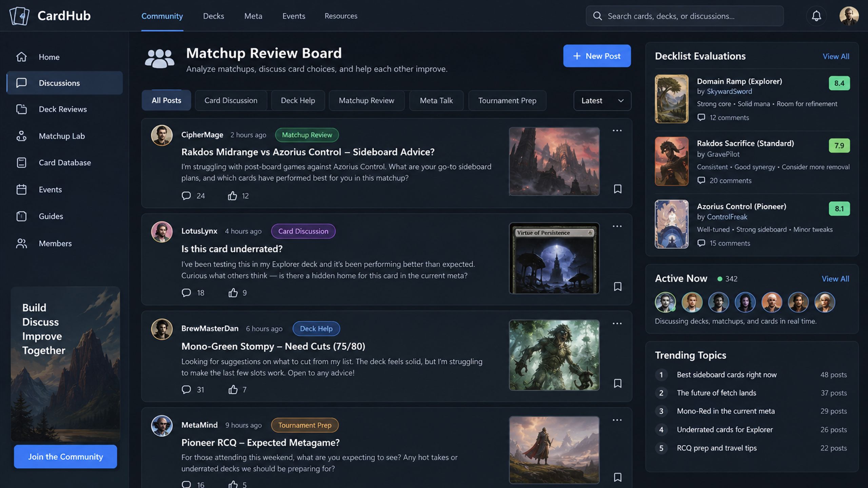Open comments on BrewMasterDan's post
Image resolution: width=868 pixels, height=488 pixels.
(186, 389)
